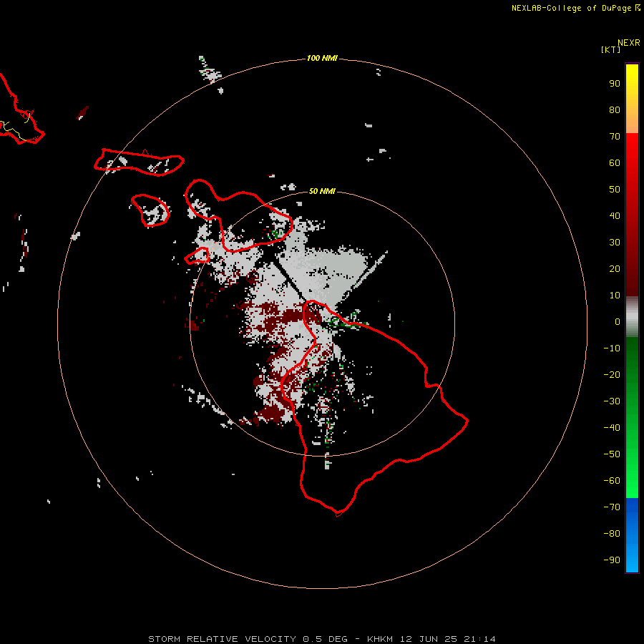Click the NEXR label above the color bar
This screenshot has height=644, width=644.
(629, 43)
